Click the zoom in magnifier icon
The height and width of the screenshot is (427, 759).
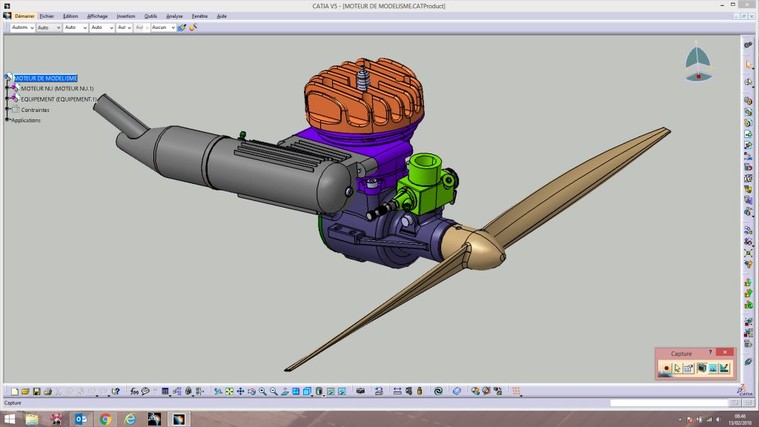(262, 391)
